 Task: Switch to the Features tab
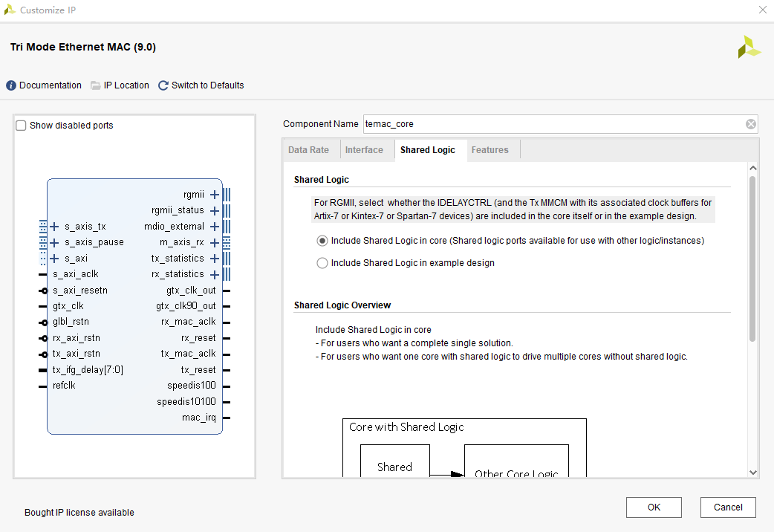(x=490, y=150)
